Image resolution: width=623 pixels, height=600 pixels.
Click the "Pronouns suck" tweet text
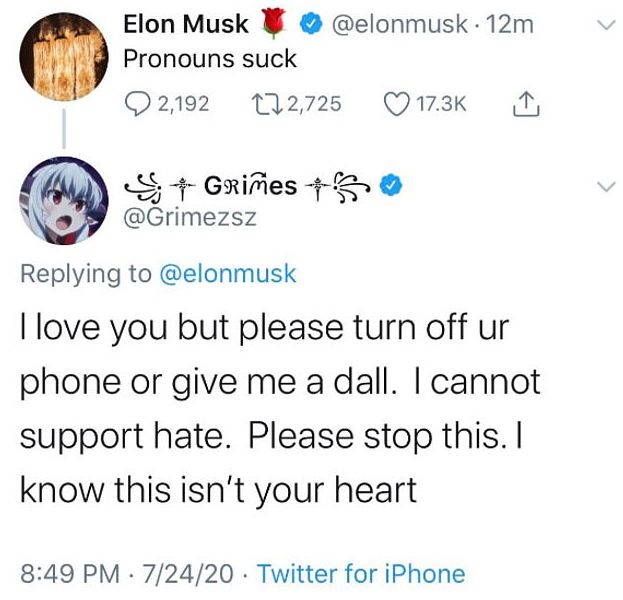pyautogui.click(x=209, y=59)
